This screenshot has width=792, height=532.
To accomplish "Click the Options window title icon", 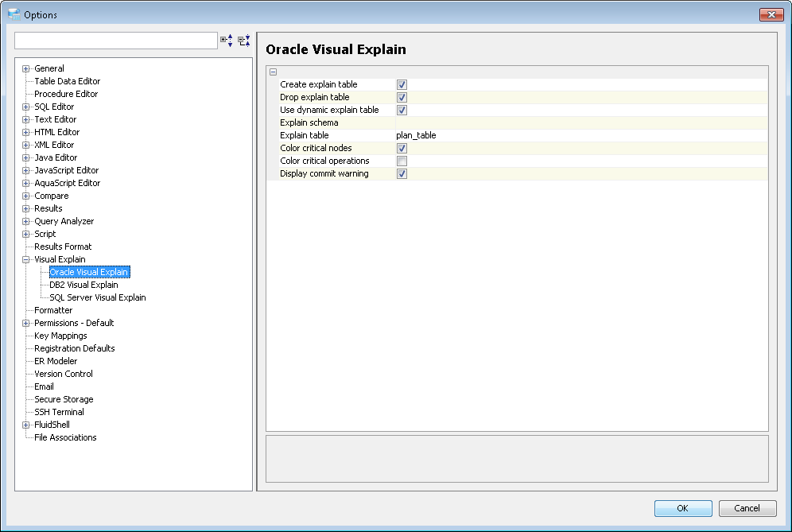I will 14,14.
